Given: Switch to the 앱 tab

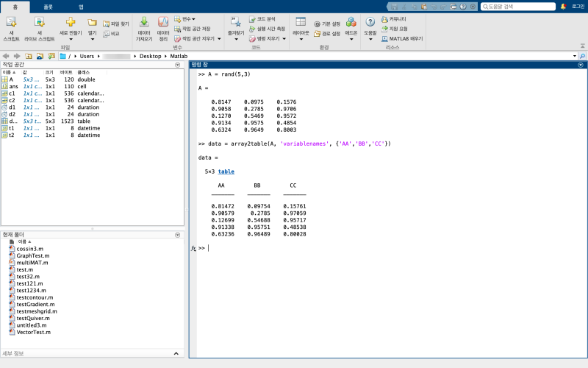Looking at the screenshot, I should point(81,7).
